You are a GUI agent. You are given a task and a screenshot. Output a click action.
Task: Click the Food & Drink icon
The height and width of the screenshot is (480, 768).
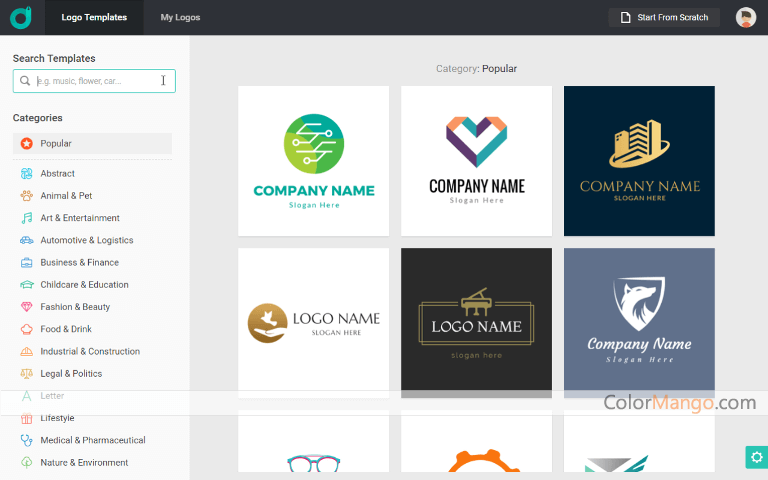(x=27, y=329)
